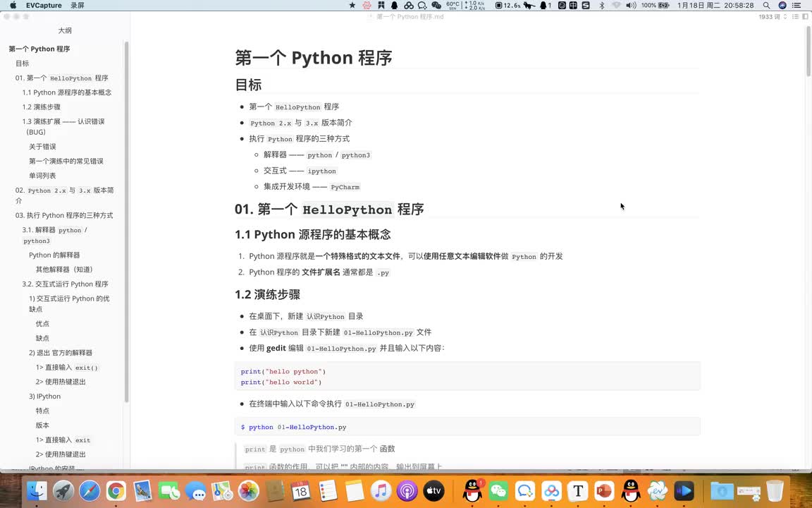Go to 02. Python 2.x 与 3.x outline item

click(64, 195)
